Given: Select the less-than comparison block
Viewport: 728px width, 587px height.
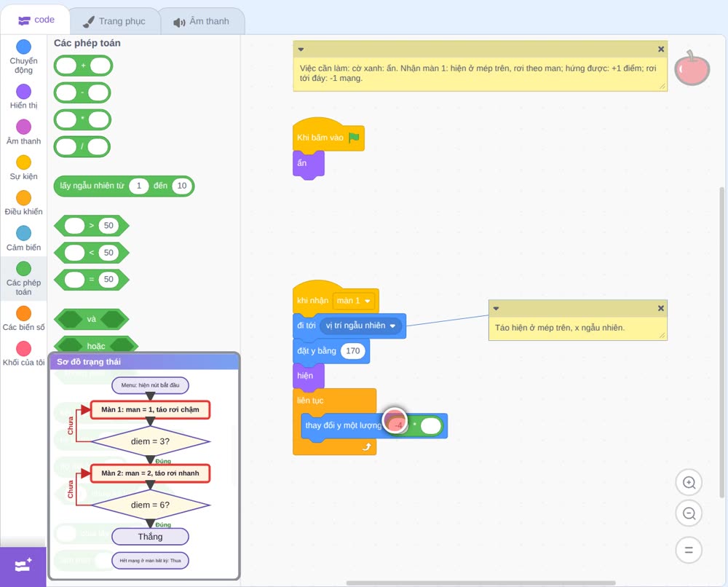Looking at the screenshot, I should (x=92, y=253).
